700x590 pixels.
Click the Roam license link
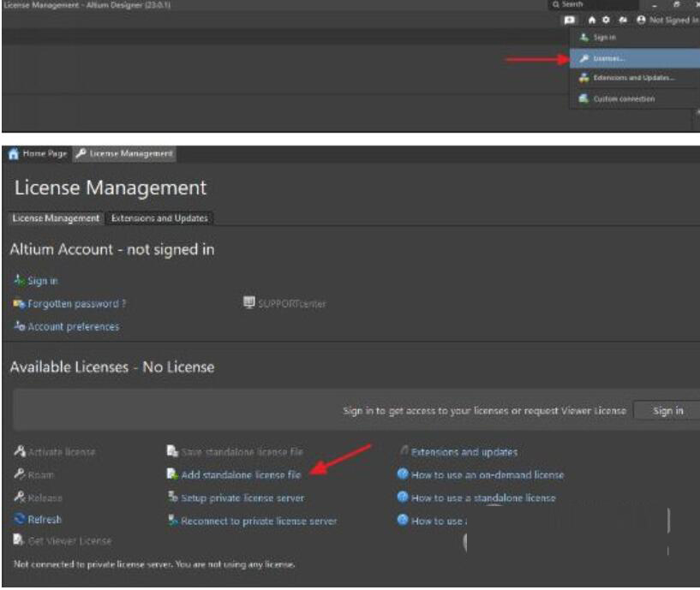[40, 475]
